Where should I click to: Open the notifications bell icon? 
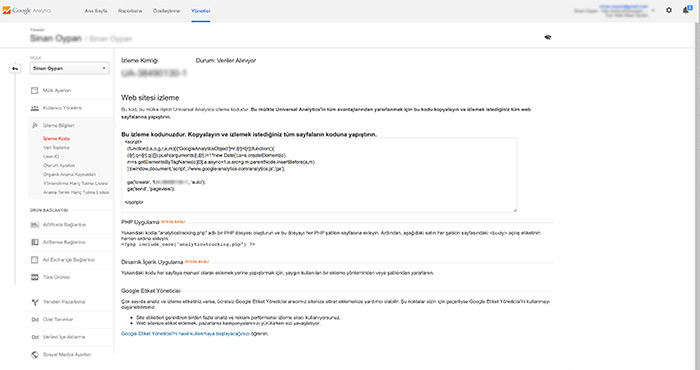(x=686, y=10)
